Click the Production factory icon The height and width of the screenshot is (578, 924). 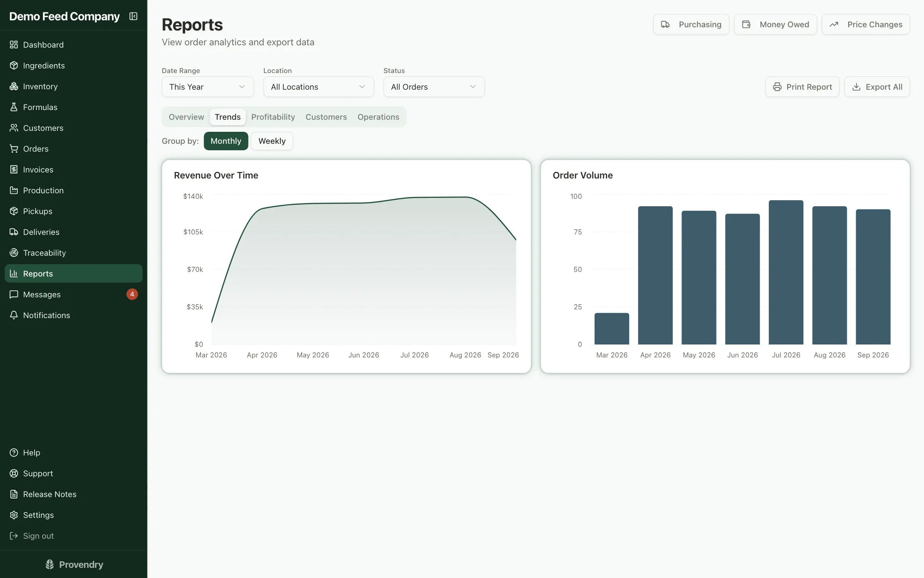point(14,191)
